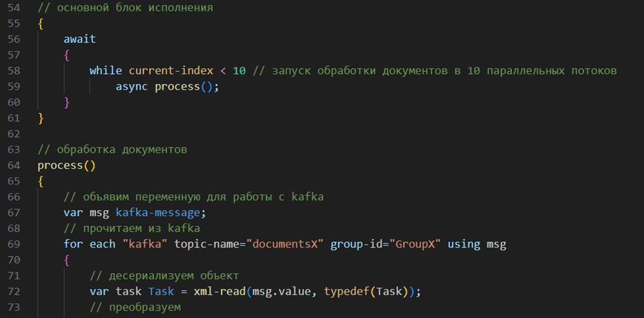Click line number 67 in the gutter
Viewport: 644px width, 318px height.
[13, 213]
